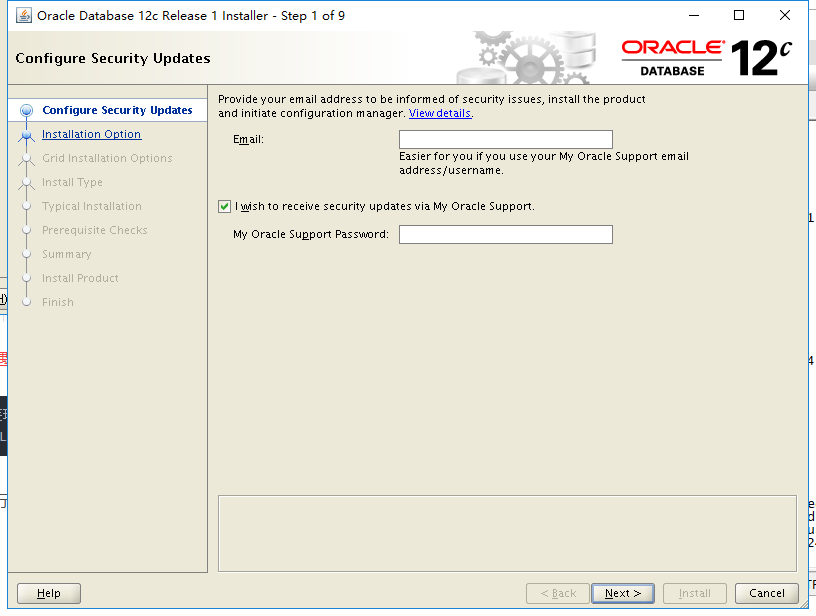816x616 pixels.
Task: Click Finish step label
Action: click(x=58, y=302)
